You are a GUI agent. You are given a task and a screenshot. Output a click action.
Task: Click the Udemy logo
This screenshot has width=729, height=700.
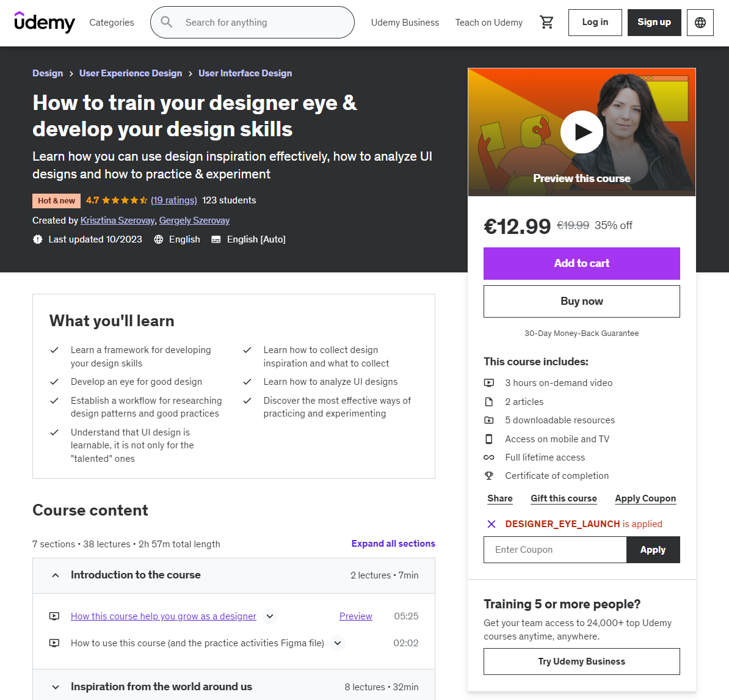(x=45, y=22)
